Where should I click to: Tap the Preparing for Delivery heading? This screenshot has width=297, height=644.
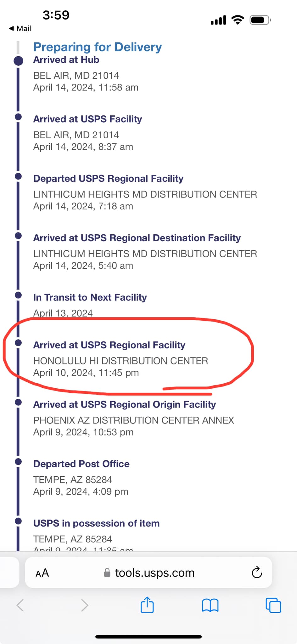click(98, 47)
